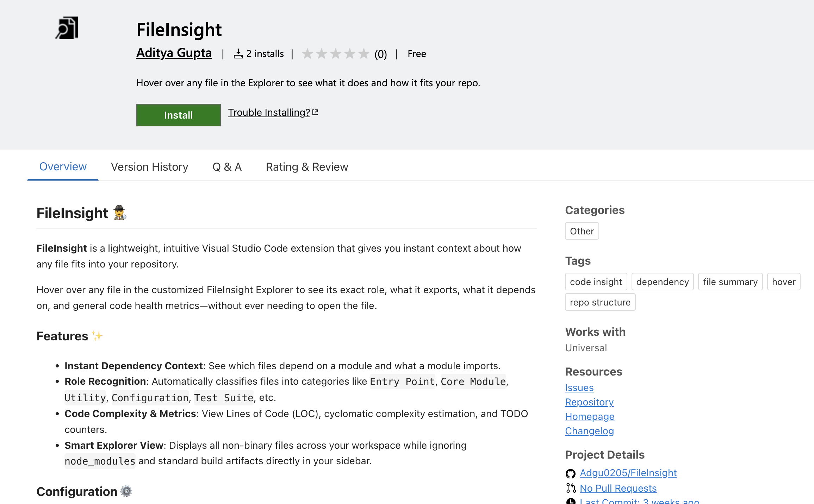The image size is (814, 504).
Task: Click the GitHub icon beside Adgu0205/FileInsight
Action: pyautogui.click(x=571, y=473)
